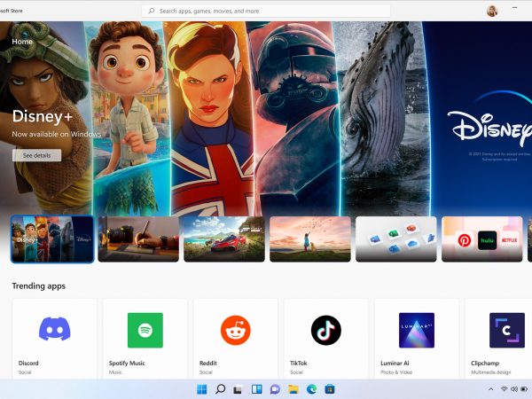
Task: Click the battery tray icon
Action: (524, 389)
